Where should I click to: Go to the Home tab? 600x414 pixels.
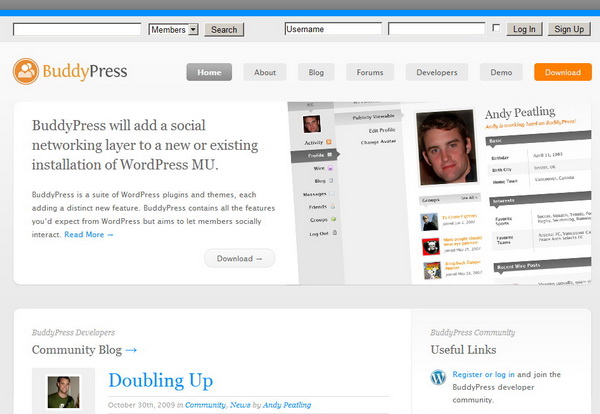[x=209, y=72]
